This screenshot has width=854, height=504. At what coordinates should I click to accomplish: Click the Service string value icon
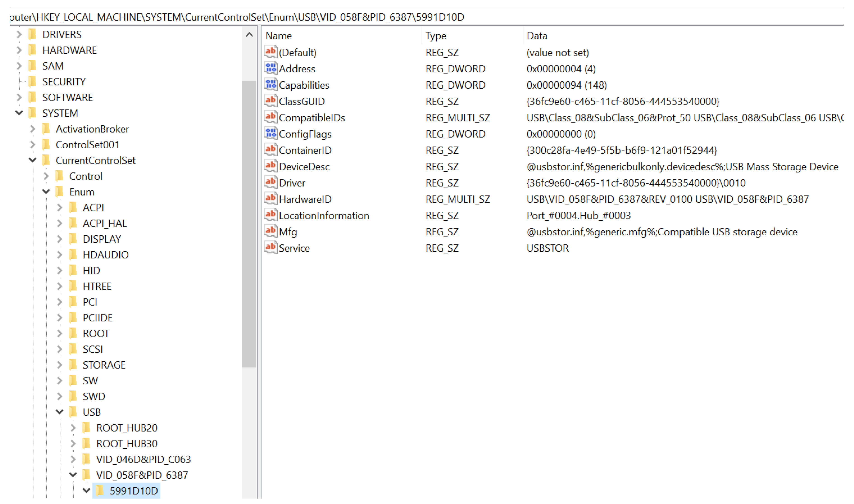[x=271, y=248]
